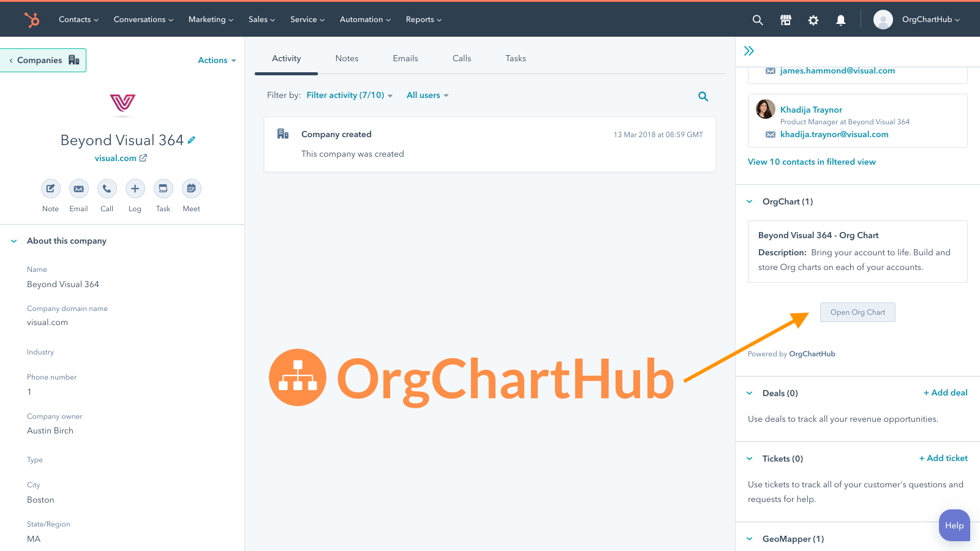Go back to Companies list
The width and height of the screenshot is (980, 551).
pos(43,60)
